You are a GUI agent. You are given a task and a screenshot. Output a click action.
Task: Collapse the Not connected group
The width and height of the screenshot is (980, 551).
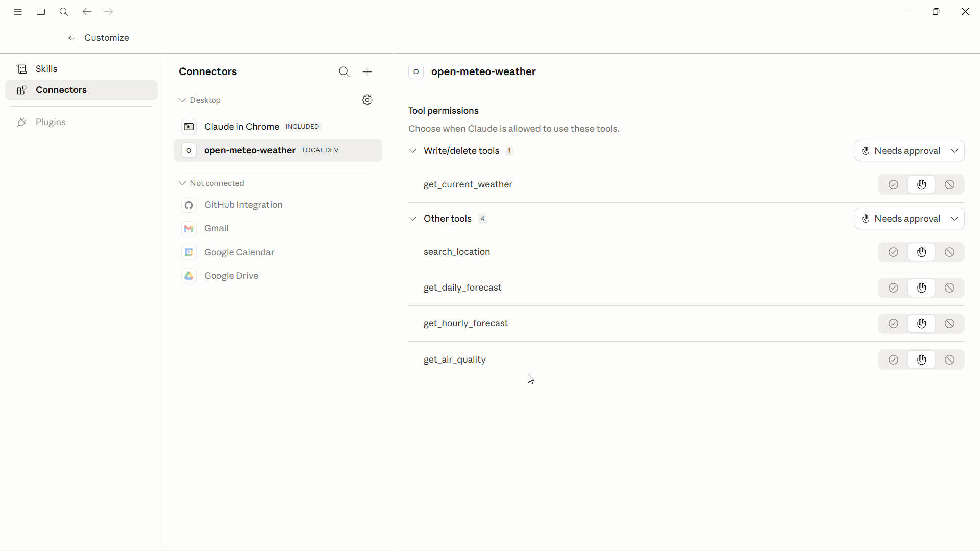click(182, 183)
